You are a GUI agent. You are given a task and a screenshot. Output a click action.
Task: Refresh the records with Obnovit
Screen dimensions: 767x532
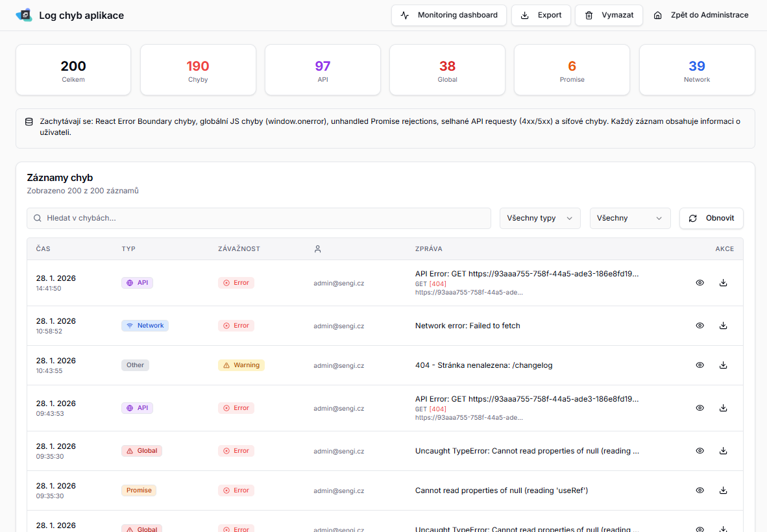[711, 218]
